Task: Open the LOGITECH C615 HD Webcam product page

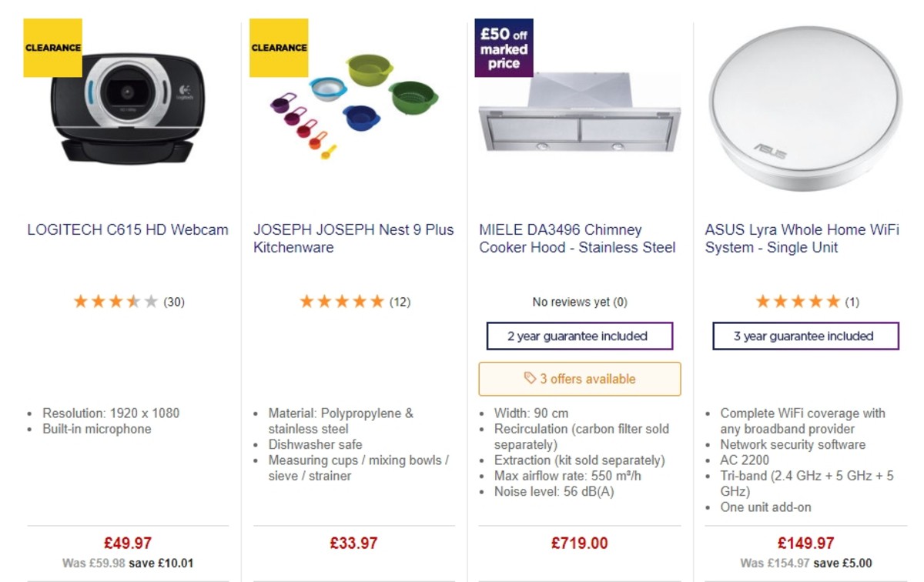Action: pyautogui.click(x=128, y=229)
